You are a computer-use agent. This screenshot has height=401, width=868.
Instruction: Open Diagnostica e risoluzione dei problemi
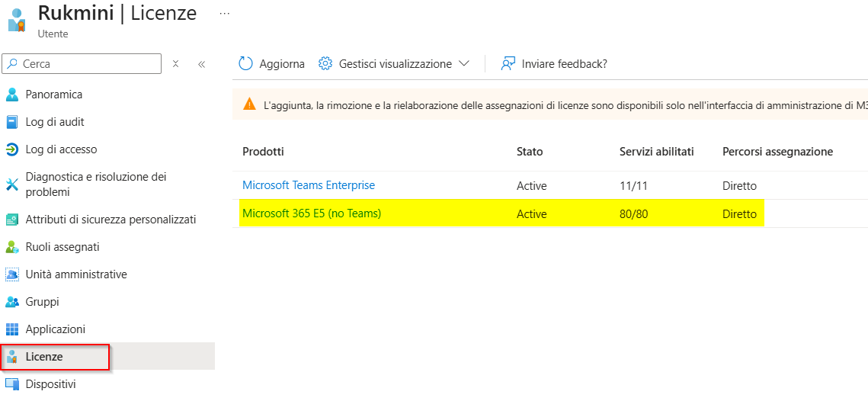click(96, 184)
